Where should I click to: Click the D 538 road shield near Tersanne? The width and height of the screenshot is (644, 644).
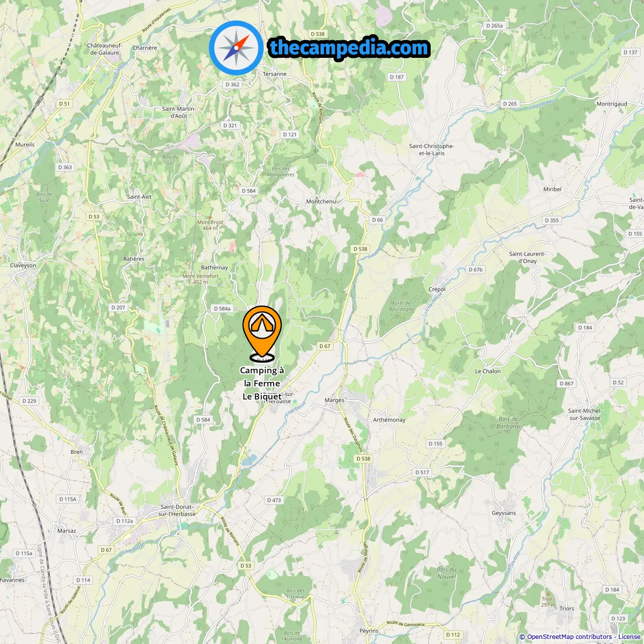point(317,34)
